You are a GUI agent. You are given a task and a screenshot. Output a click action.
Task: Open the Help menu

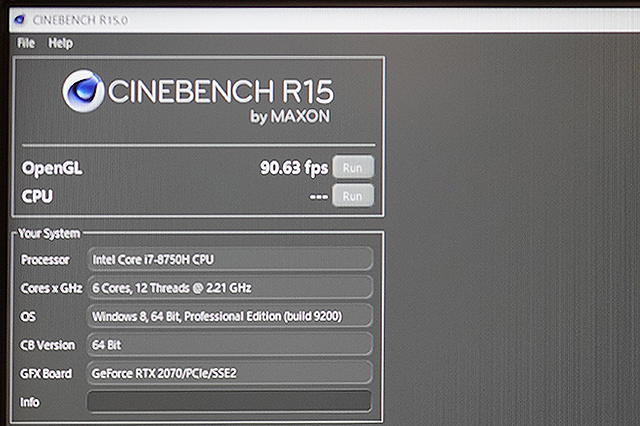tap(60, 43)
